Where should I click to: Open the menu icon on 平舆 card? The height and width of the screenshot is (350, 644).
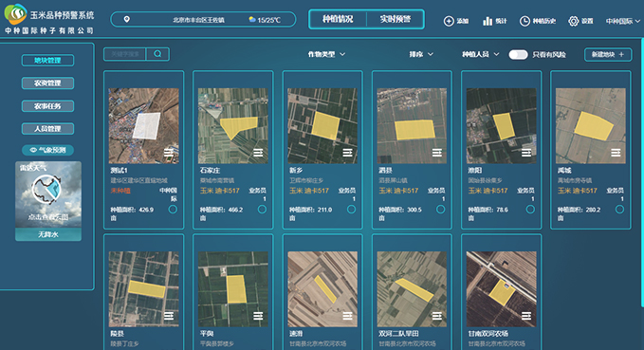coord(258,316)
